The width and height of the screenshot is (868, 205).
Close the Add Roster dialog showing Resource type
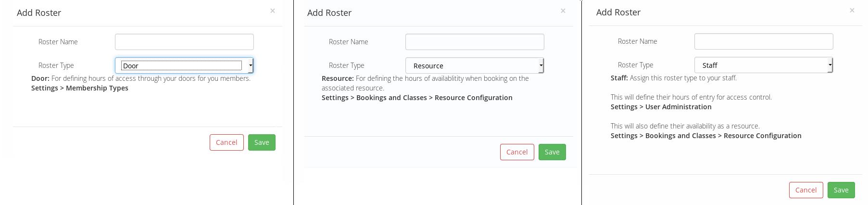pos(563,11)
